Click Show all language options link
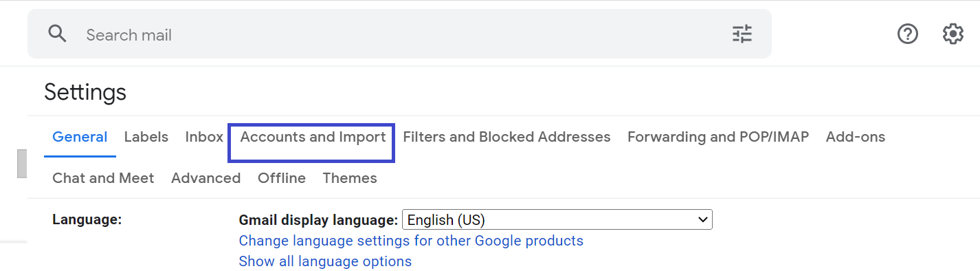This screenshot has height=271, width=980. pyautogui.click(x=325, y=261)
